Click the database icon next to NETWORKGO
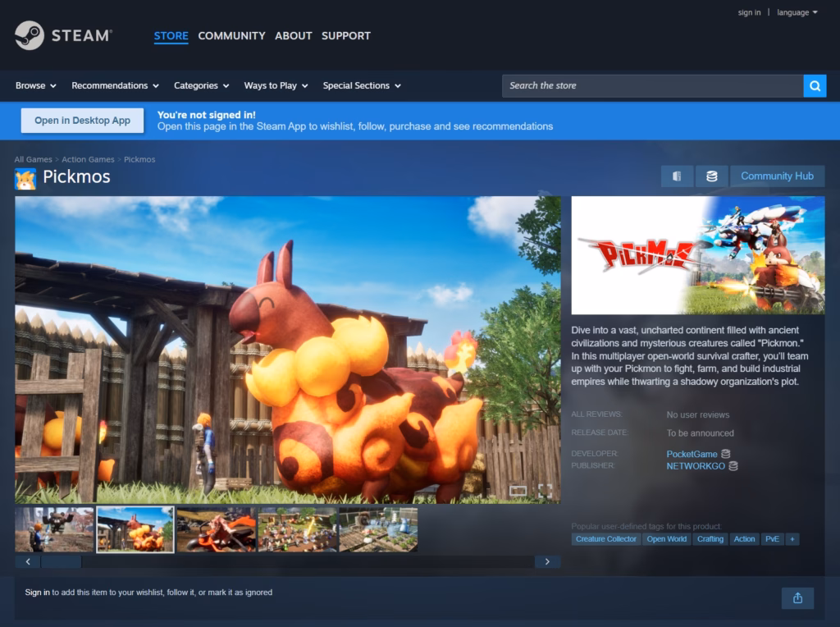Image resolution: width=840 pixels, height=627 pixels. [733, 466]
